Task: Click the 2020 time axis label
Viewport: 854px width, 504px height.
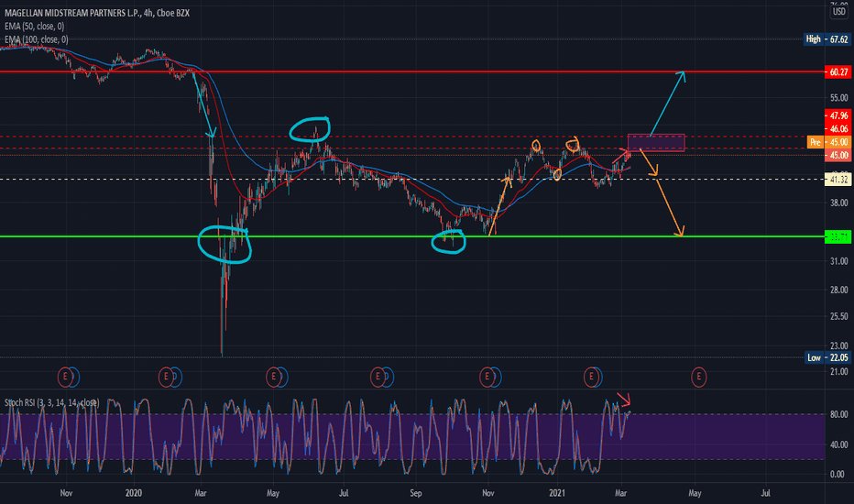Action: pyautogui.click(x=134, y=493)
